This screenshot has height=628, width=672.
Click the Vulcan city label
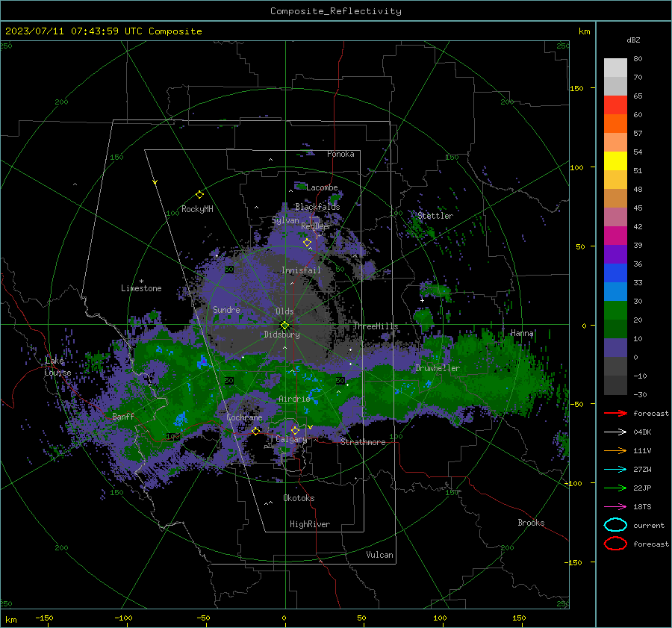click(380, 555)
